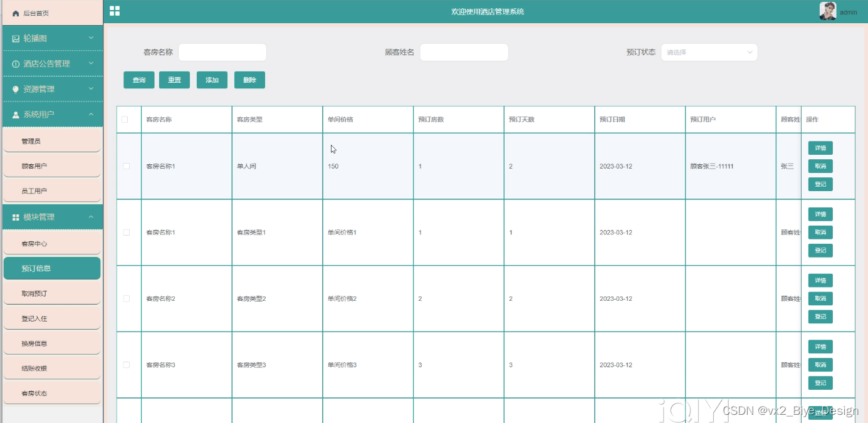
Task: Click 详情 in the 客房类型3 row
Action: (x=820, y=347)
